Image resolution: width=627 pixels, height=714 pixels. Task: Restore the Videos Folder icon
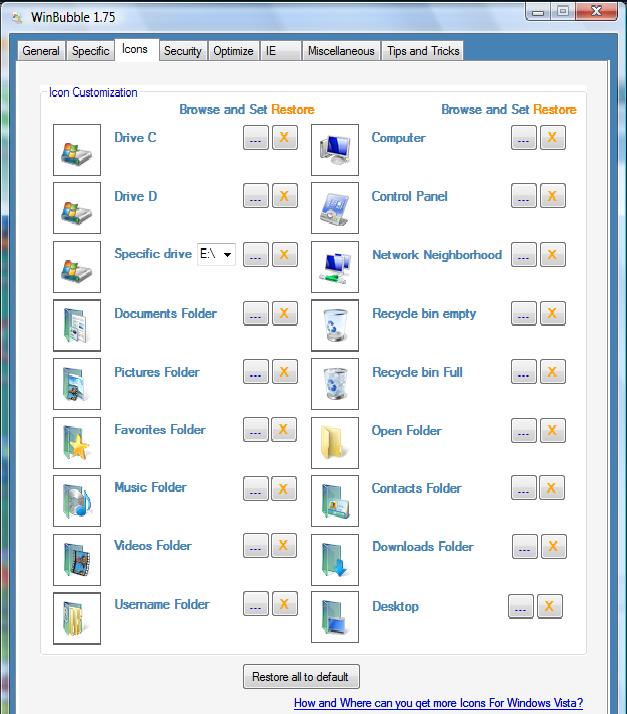point(284,546)
